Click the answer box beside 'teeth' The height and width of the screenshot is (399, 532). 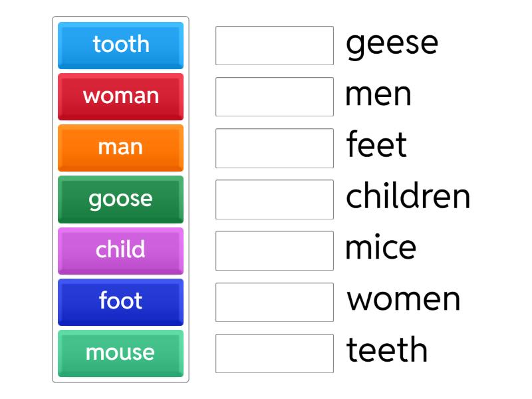(x=274, y=353)
